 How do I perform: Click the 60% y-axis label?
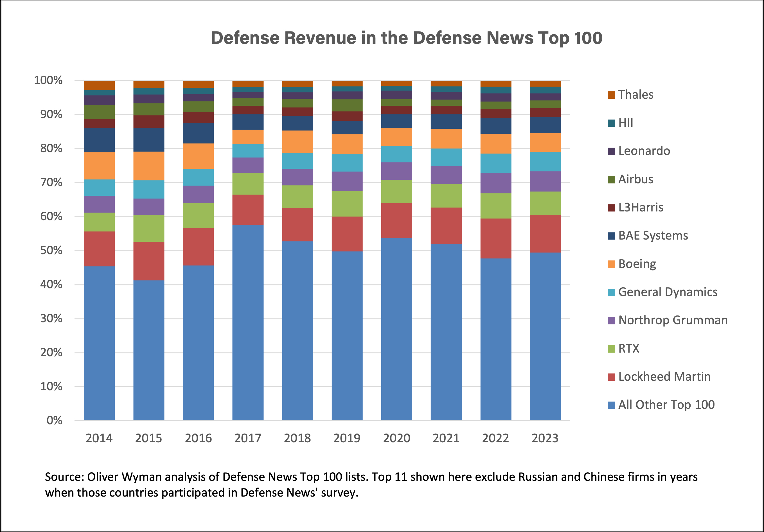click(x=51, y=217)
